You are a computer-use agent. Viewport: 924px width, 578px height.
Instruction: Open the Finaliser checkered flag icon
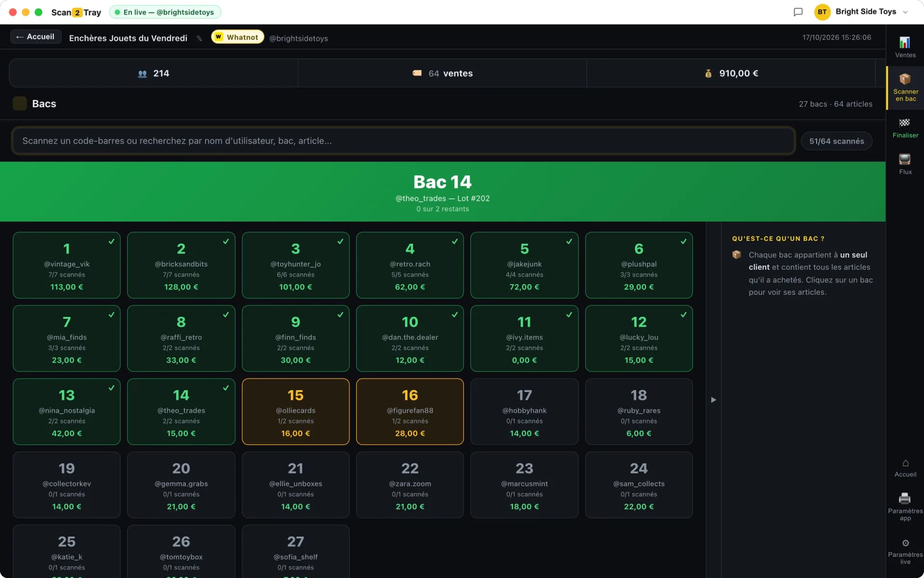coord(905,123)
